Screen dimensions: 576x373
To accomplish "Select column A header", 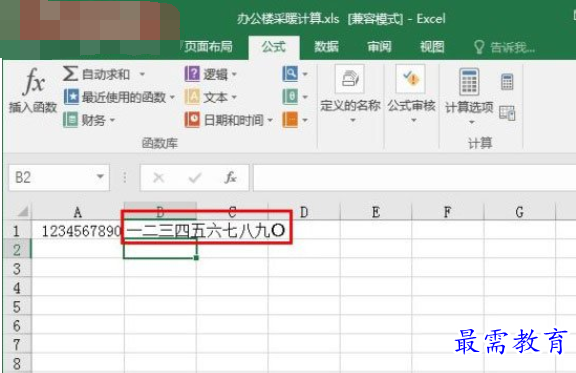I will [78, 212].
